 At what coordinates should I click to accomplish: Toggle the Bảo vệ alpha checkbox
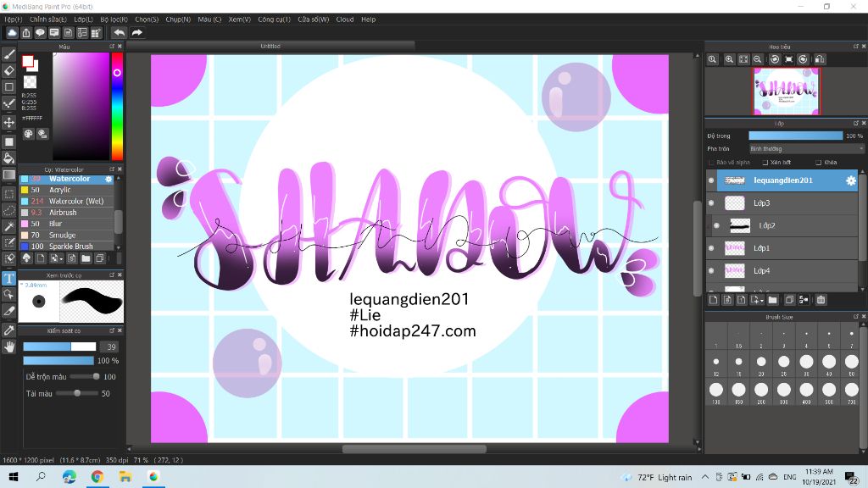(711, 163)
